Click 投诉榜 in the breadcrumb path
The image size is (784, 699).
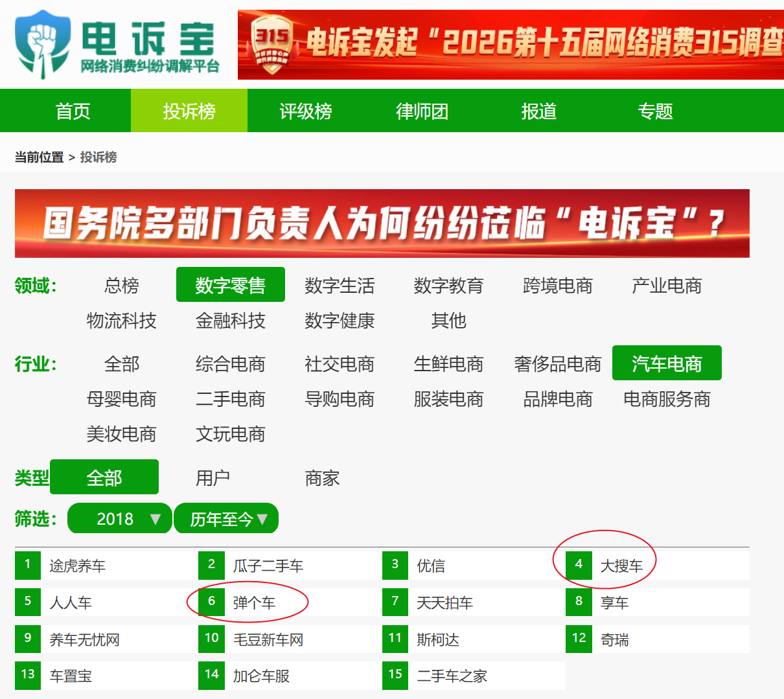coord(98,157)
